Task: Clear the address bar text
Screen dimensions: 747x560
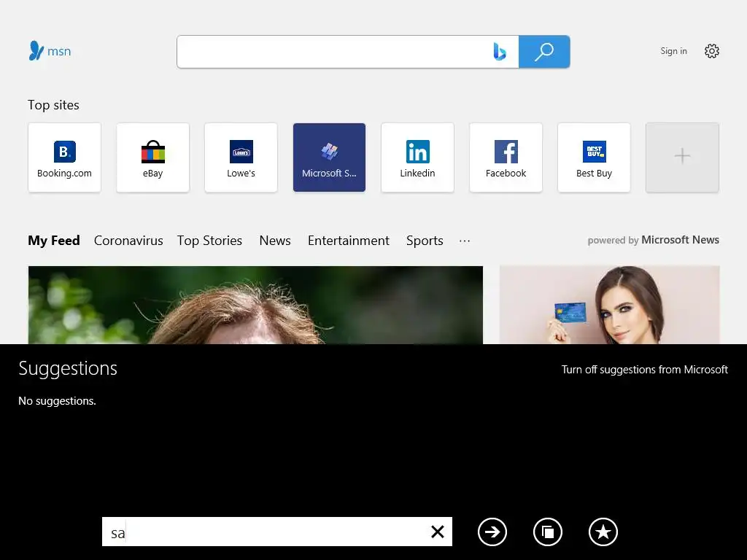Action: 438,532
